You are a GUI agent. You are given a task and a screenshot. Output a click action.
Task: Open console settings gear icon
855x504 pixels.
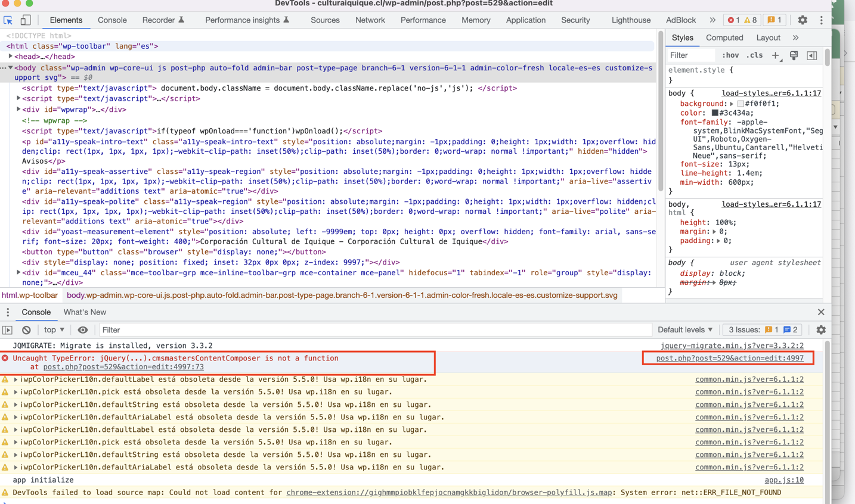pos(821,330)
